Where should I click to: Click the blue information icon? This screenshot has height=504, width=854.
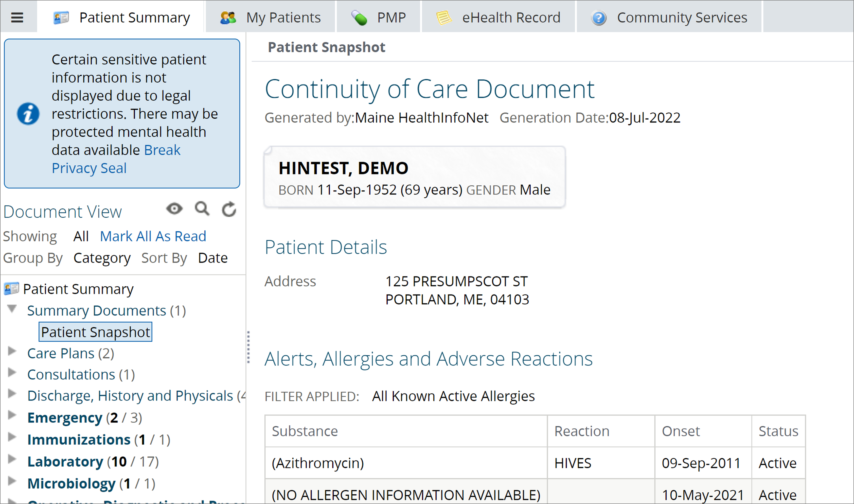pos(28,114)
